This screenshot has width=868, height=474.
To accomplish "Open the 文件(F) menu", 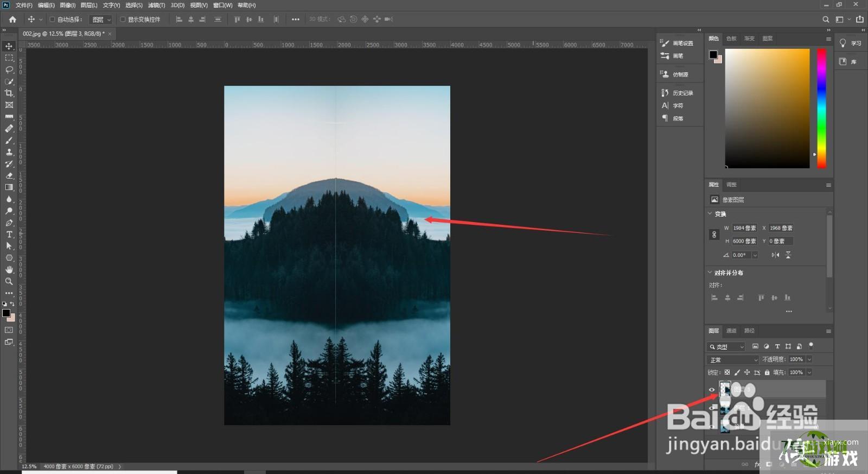I will 24,5.
